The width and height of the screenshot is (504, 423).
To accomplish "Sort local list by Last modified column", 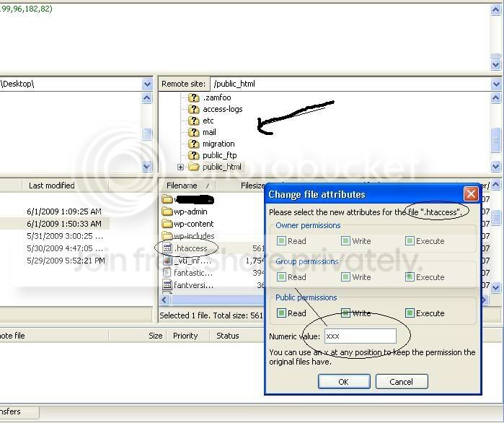I will pyautogui.click(x=65, y=186).
